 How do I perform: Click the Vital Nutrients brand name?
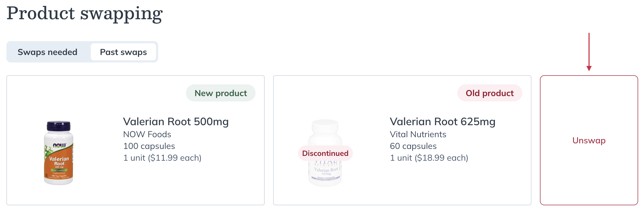click(418, 134)
